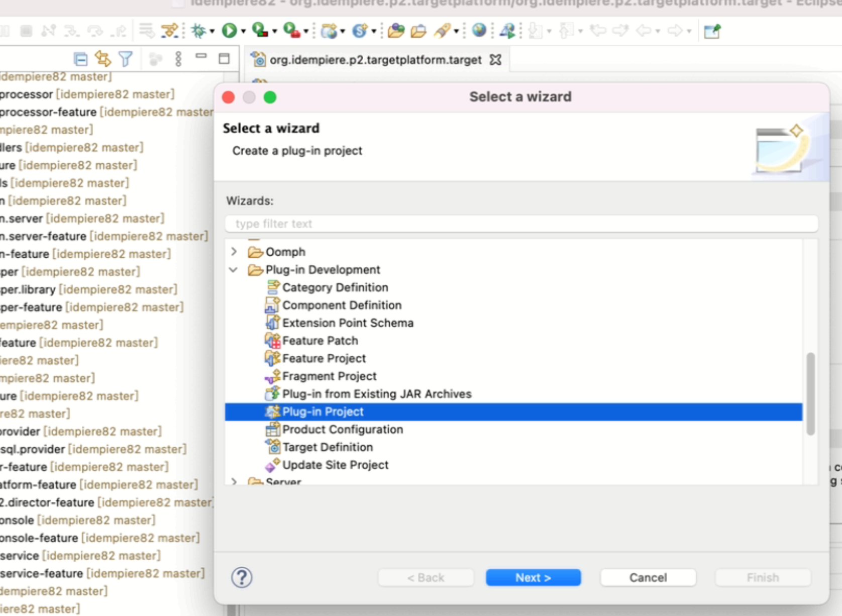Select processor-feature project in explorer
Image resolution: width=842 pixels, height=616 pixels.
[x=107, y=112]
